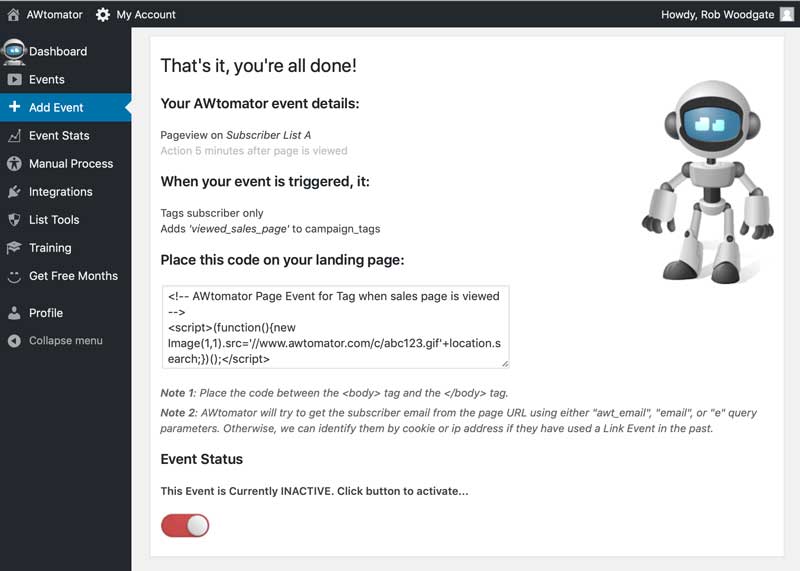Click Note 1 about body tag placement
The height and width of the screenshot is (571, 800).
click(x=334, y=393)
